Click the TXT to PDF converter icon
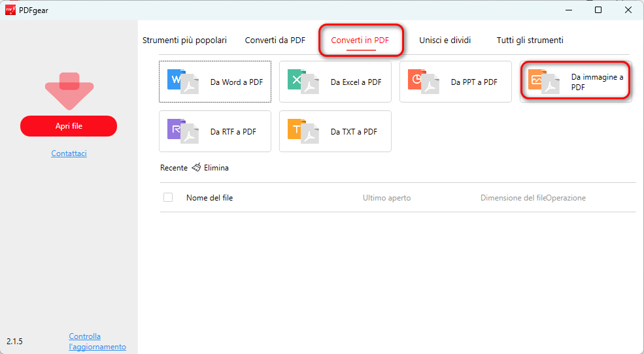 click(x=303, y=131)
